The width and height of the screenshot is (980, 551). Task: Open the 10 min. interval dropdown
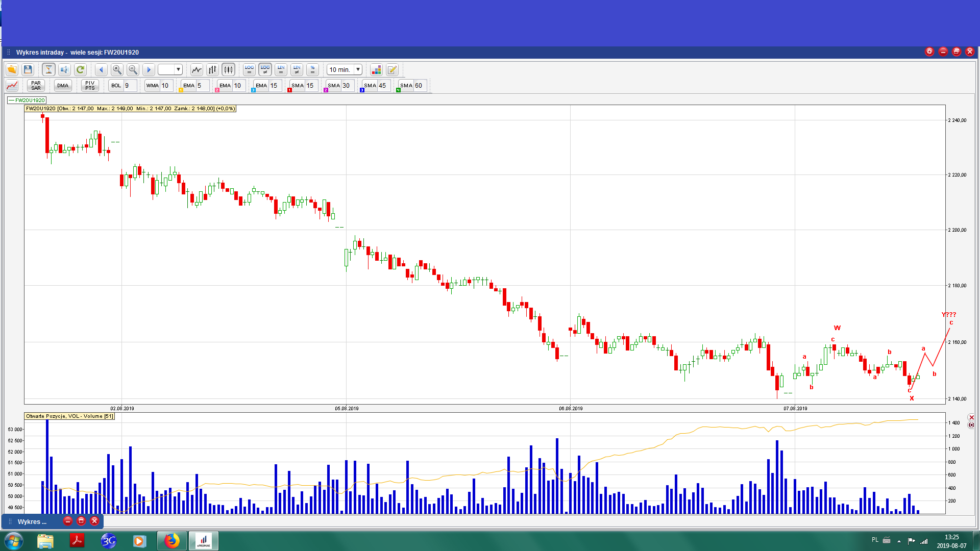click(x=358, y=69)
